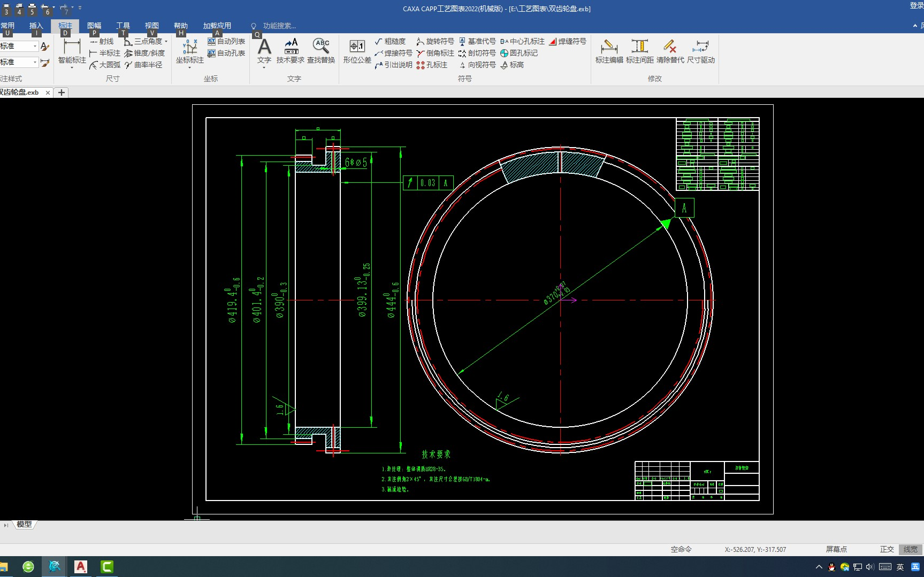Open the 形位公差 geometric tolerance tool
This screenshot has width=924, height=577.
pos(357,51)
